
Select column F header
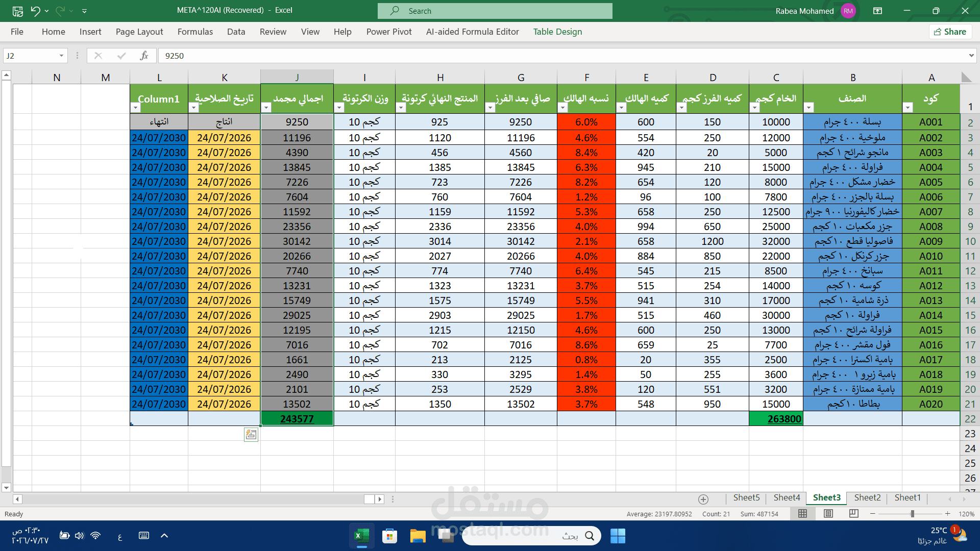coord(586,77)
